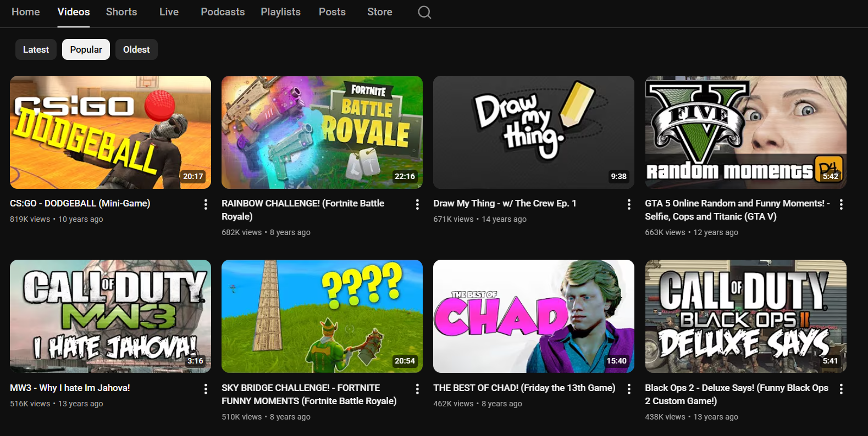Play the Draw My Thing thumbnail
The width and height of the screenshot is (868, 436).
tap(534, 132)
